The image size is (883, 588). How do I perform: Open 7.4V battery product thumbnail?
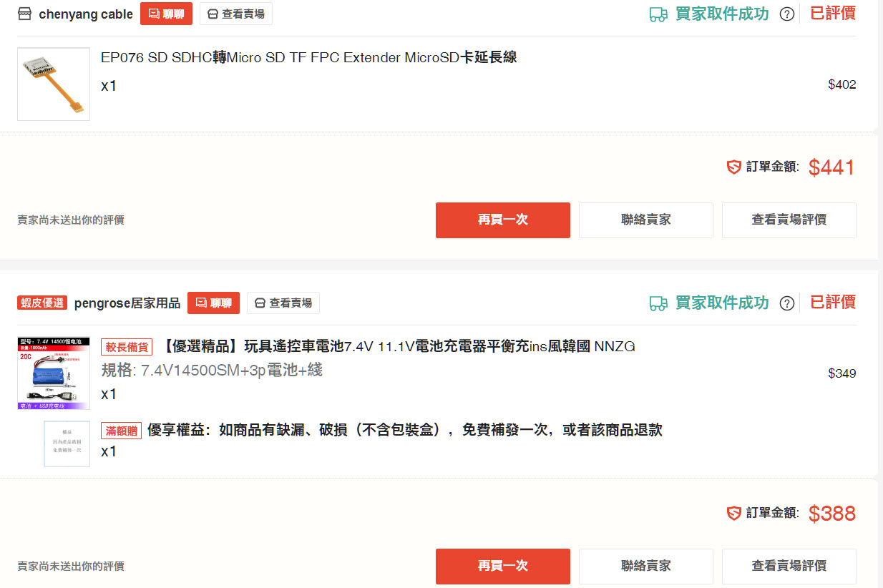click(x=54, y=373)
